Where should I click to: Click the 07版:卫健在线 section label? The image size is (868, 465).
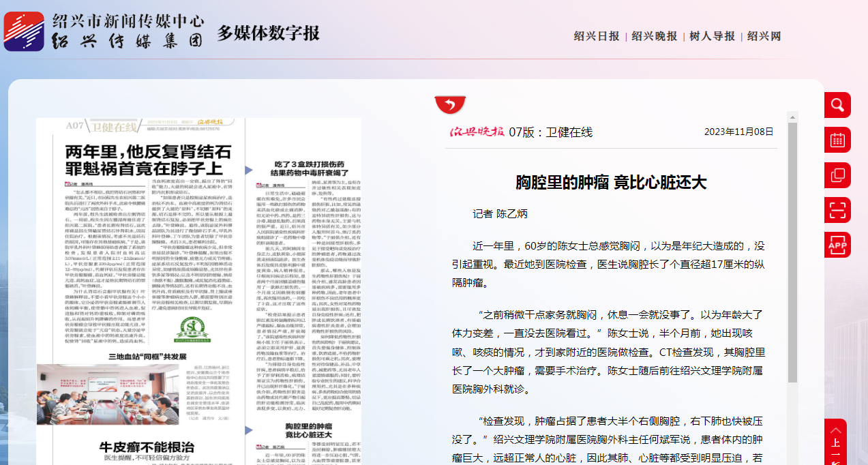[x=550, y=132]
